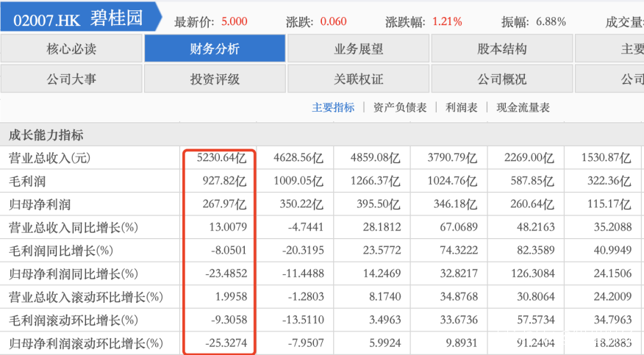Click the growth value -8.0501
This screenshot has height=355, width=644.
coord(229,251)
